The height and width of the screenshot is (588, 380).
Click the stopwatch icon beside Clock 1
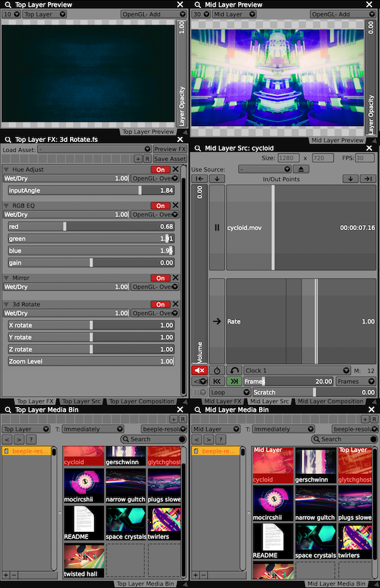click(217, 370)
